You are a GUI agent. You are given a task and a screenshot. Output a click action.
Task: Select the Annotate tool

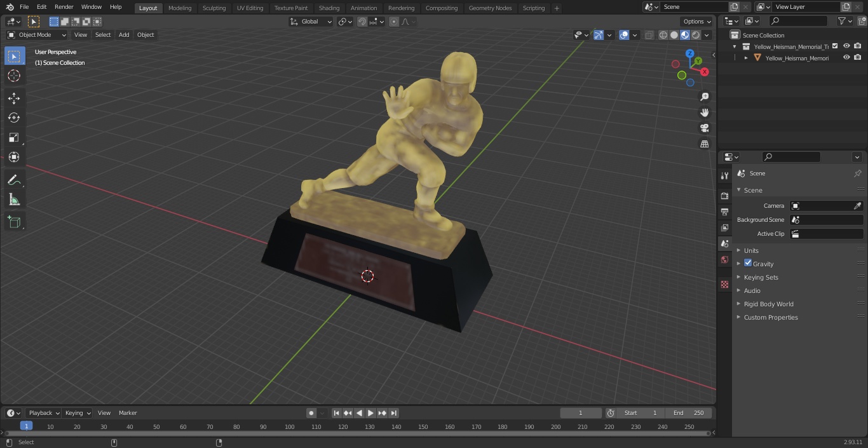pos(14,180)
